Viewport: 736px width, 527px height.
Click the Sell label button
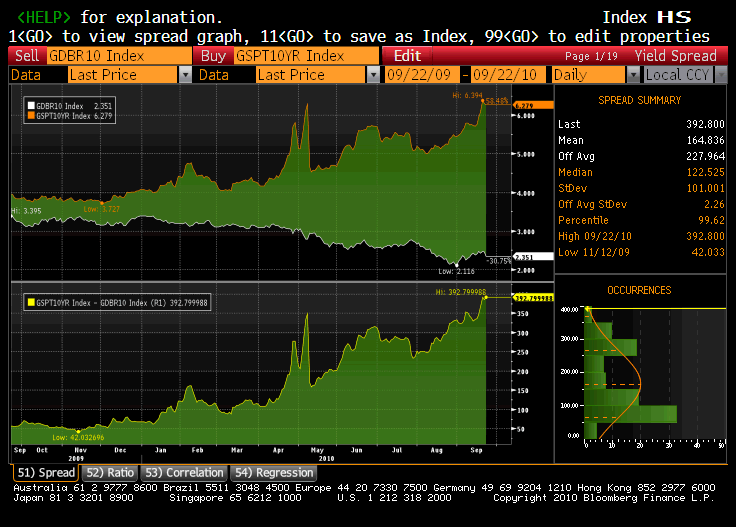pyautogui.click(x=27, y=56)
